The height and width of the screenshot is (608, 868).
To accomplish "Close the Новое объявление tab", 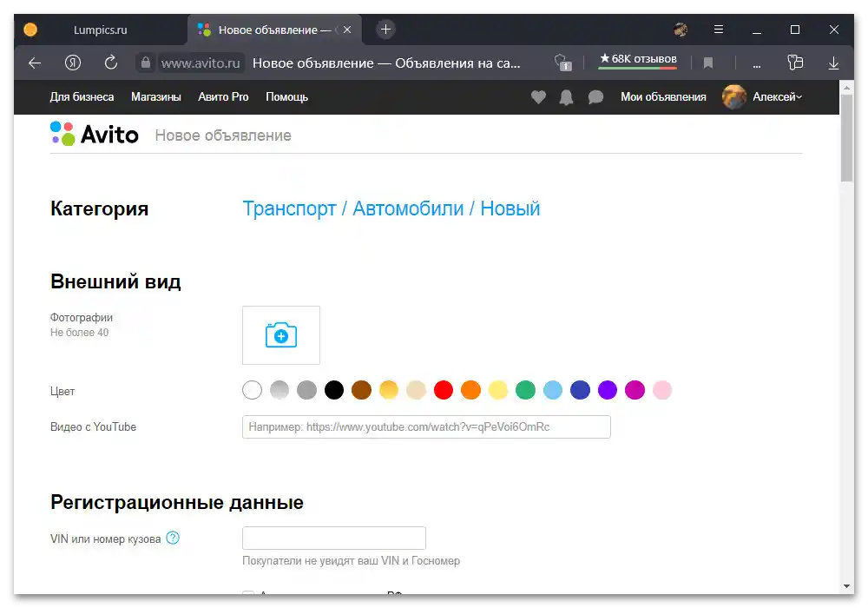I will 347,30.
